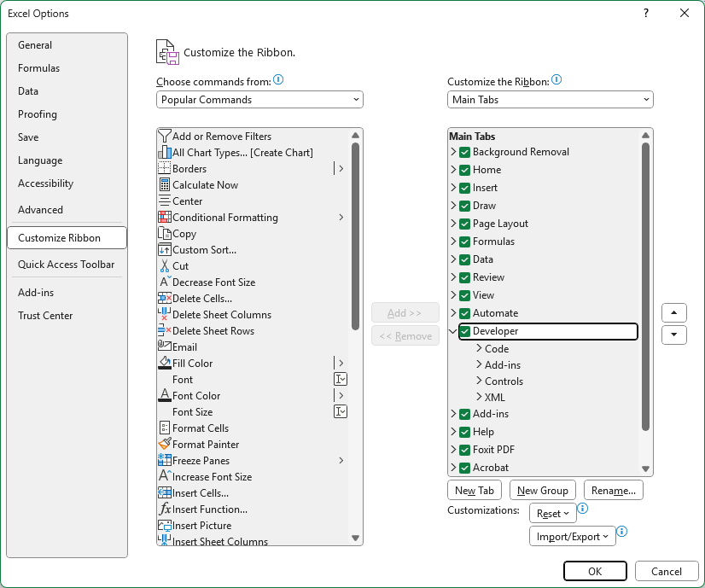Click info icon next to Import/Export
The width and height of the screenshot is (705, 588).
[622, 532]
